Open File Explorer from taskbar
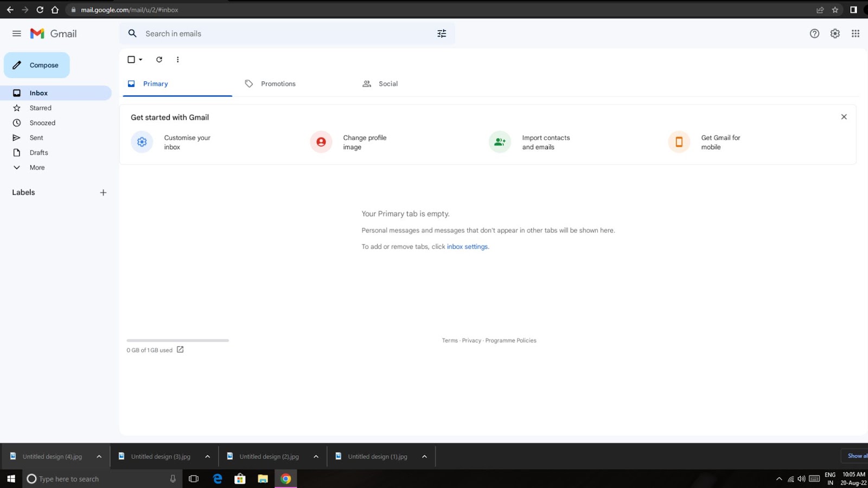This screenshot has width=868, height=488. [x=263, y=479]
